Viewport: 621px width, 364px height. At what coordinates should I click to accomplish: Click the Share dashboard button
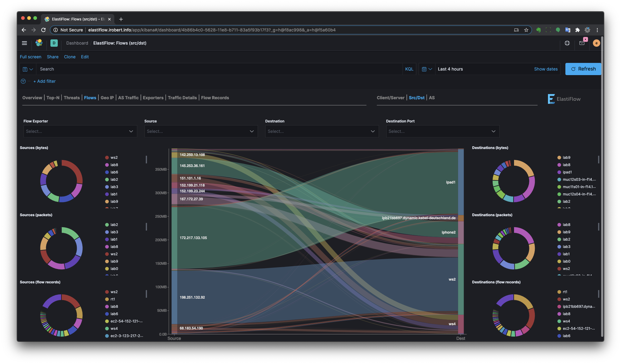coord(53,57)
